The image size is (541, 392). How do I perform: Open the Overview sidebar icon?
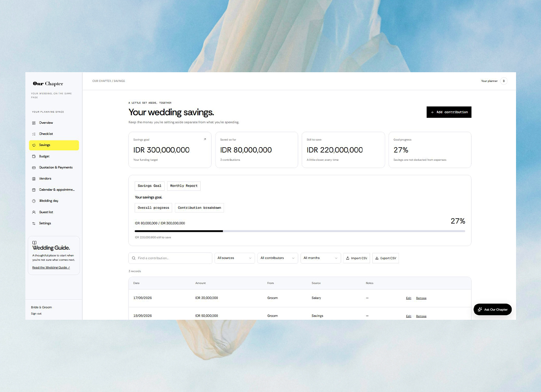(34, 123)
